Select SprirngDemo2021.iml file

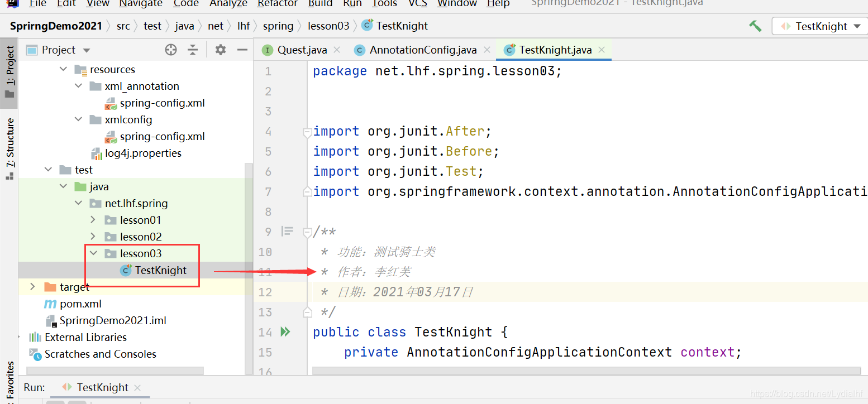point(113,321)
